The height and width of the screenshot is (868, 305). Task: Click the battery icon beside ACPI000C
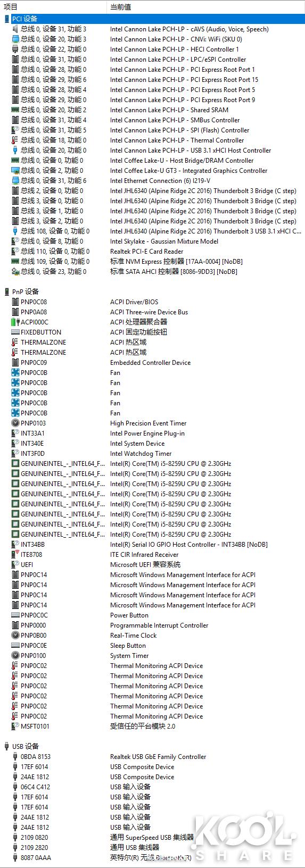pos(15,322)
